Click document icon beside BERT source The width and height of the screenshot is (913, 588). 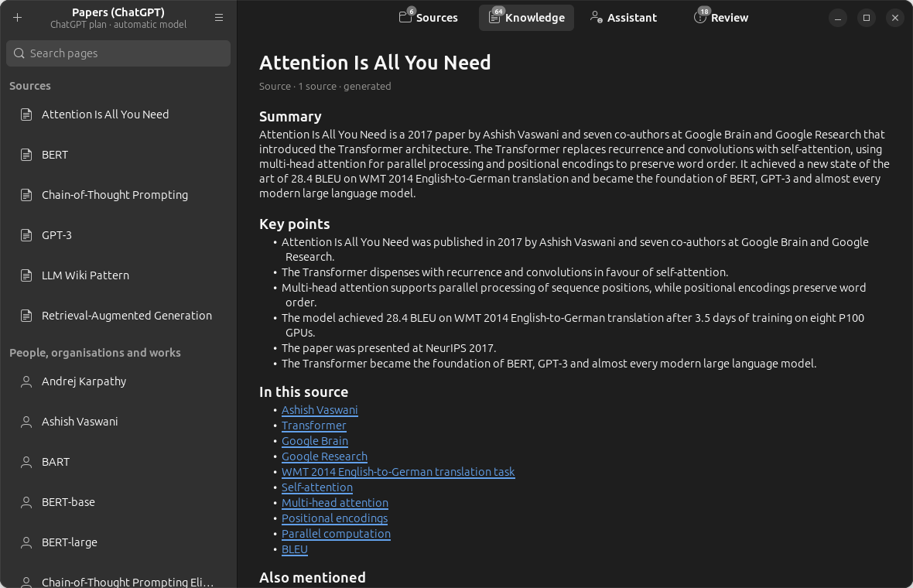coord(26,155)
